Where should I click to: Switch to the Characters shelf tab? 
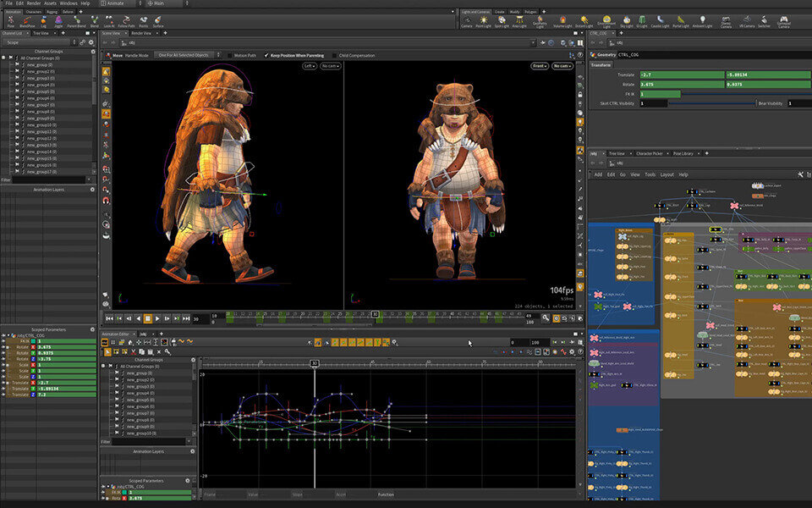[34, 11]
